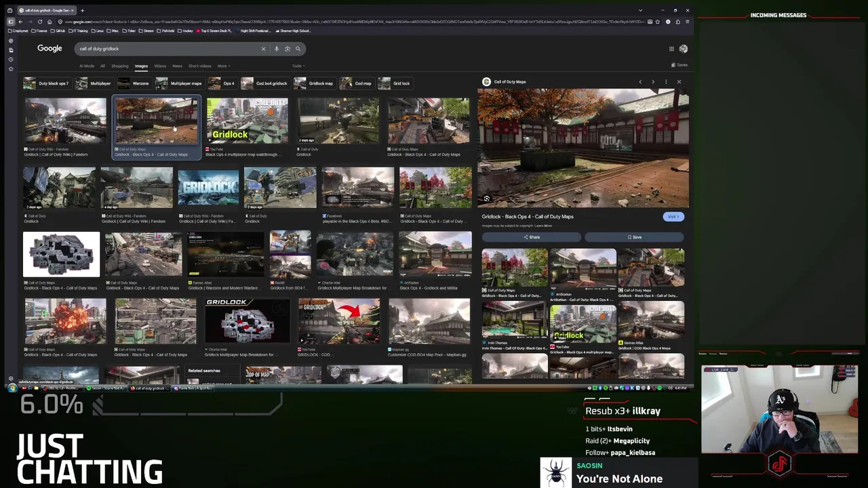Screen dimensions: 868x488
Task: Open Google Lens image search
Action: point(287,49)
